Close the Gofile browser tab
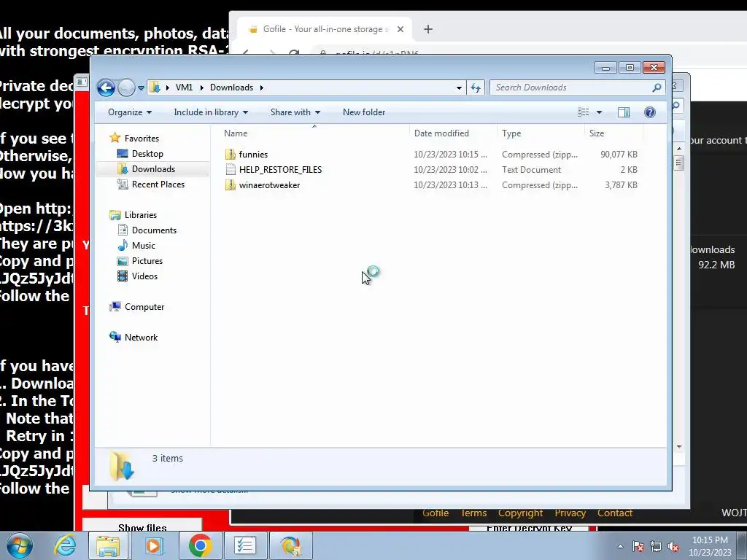747x560 pixels. click(400, 29)
